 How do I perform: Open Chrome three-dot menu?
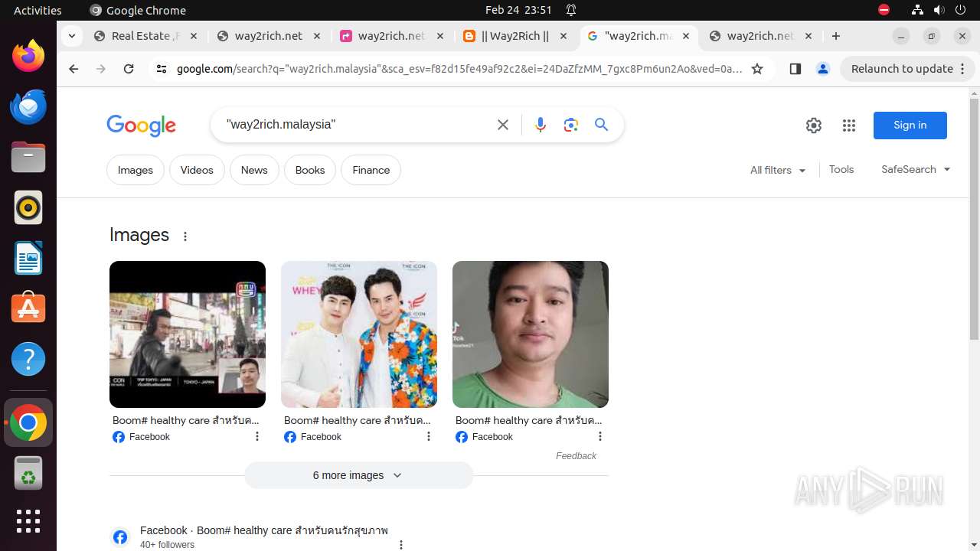[963, 69]
